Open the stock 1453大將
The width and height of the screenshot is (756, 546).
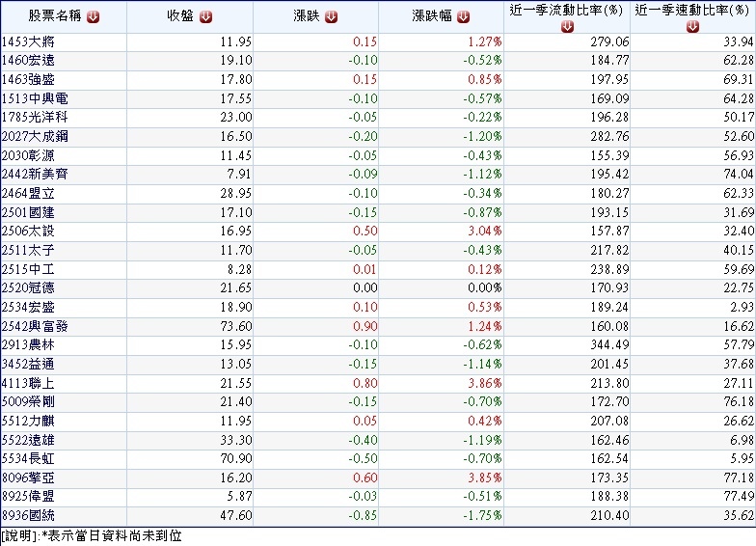[28, 43]
